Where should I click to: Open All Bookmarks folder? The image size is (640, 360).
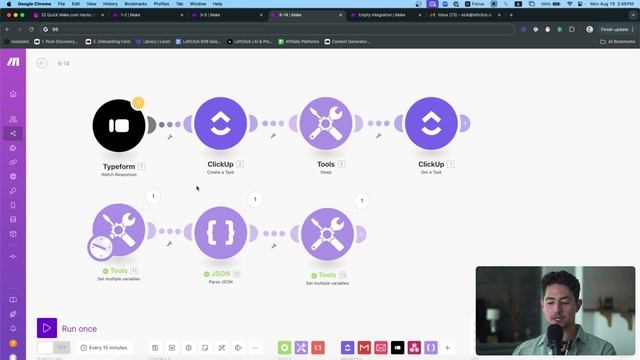click(618, 42)
